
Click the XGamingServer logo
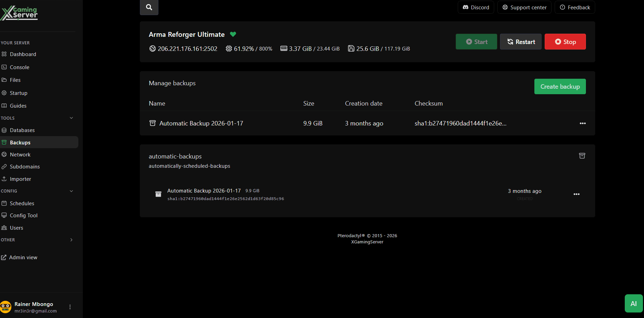(19, 13)
